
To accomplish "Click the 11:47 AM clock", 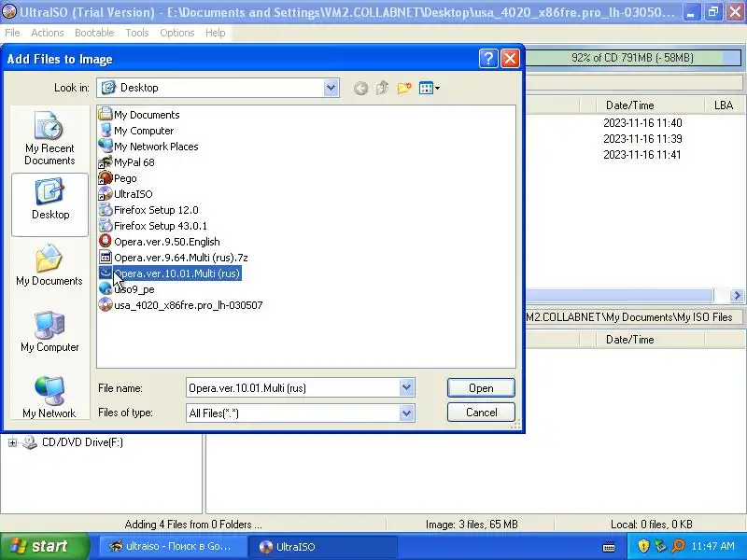I will tap(712, 546).
